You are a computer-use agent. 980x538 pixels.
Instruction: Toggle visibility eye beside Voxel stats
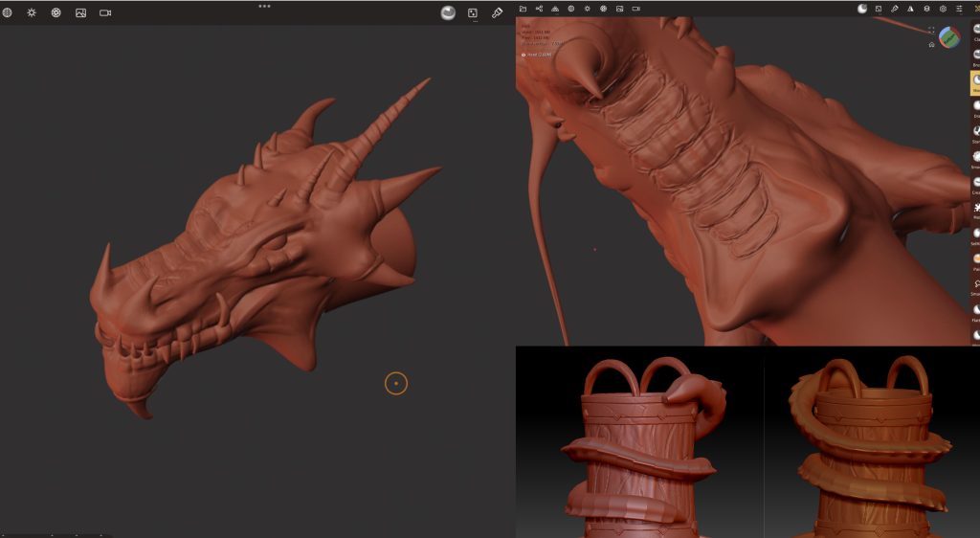click(x=523, y=55)
